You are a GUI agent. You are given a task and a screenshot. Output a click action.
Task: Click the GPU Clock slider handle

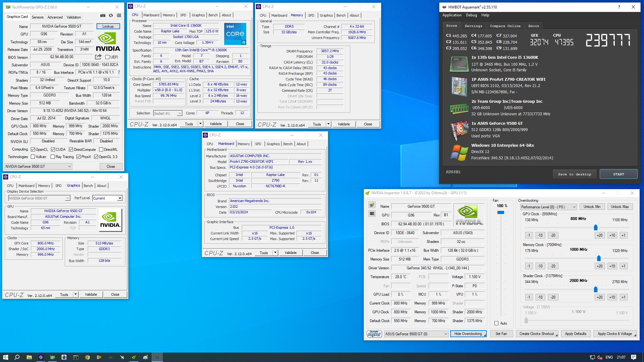coord(596,227)
